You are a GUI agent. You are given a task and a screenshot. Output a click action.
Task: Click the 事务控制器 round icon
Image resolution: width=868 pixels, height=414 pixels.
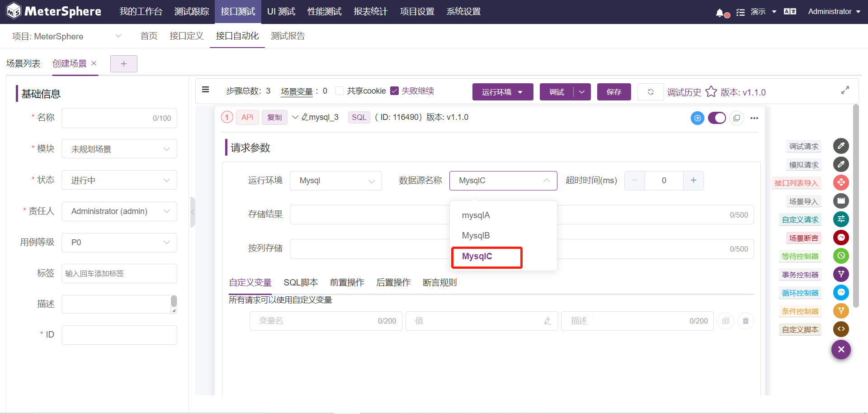841,274
